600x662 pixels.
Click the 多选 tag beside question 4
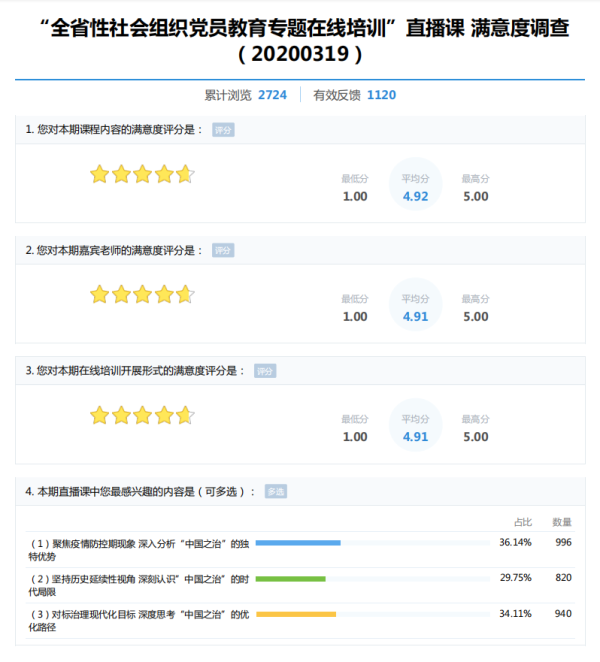click(x=276, y=491)
